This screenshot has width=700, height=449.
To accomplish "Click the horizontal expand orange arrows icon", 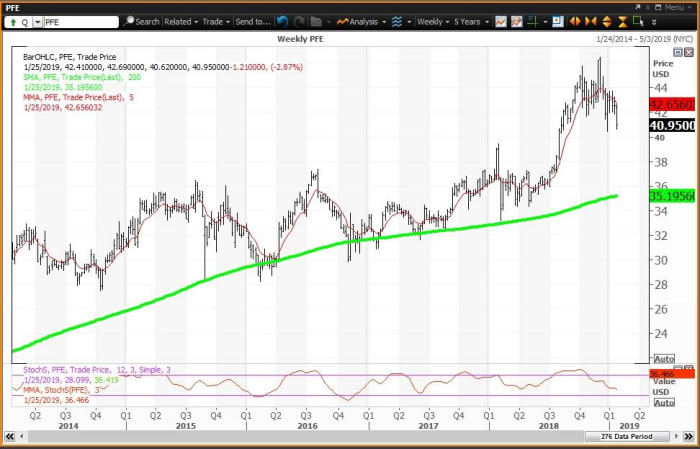I will 574,21.
